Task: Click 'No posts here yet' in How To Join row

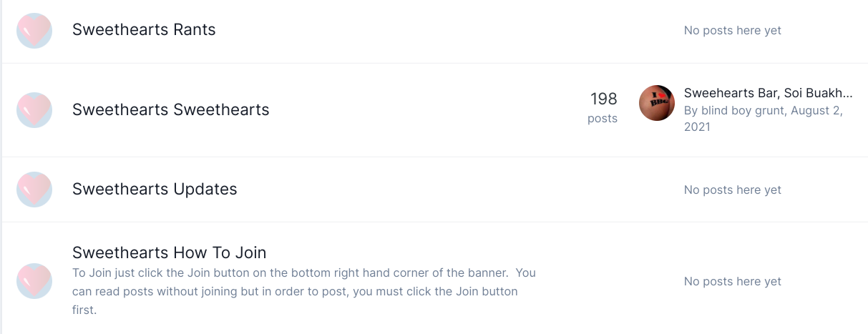Action: click(x=733, y=281)
